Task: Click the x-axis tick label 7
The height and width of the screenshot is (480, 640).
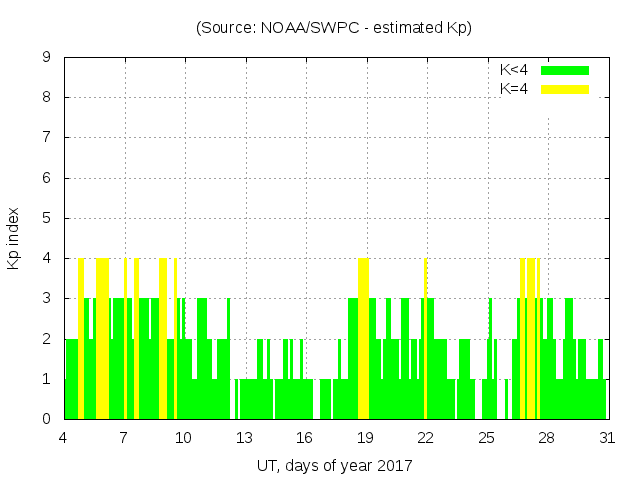Action: point(124,438)
